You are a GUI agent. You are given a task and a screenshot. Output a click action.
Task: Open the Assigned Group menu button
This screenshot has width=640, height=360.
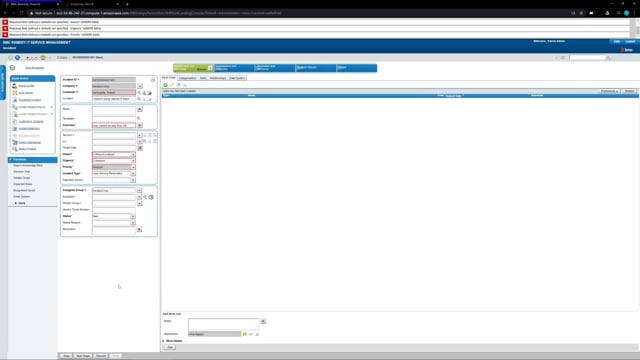139,191
